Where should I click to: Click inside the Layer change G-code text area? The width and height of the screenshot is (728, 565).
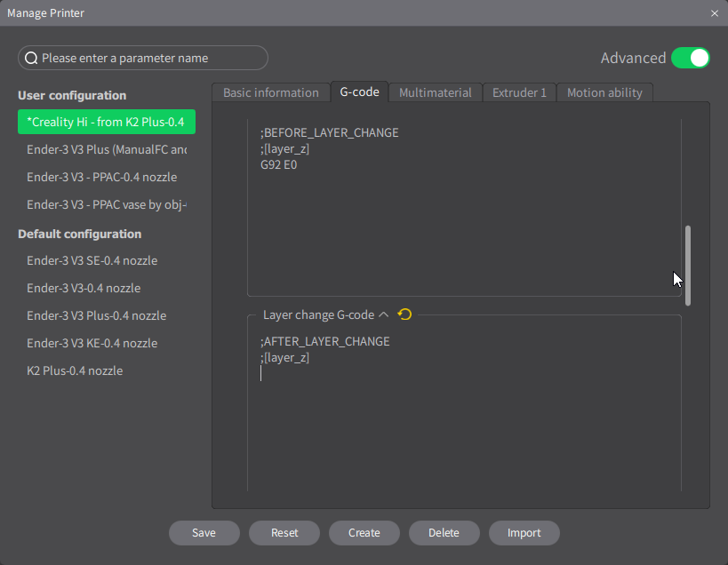462,418
